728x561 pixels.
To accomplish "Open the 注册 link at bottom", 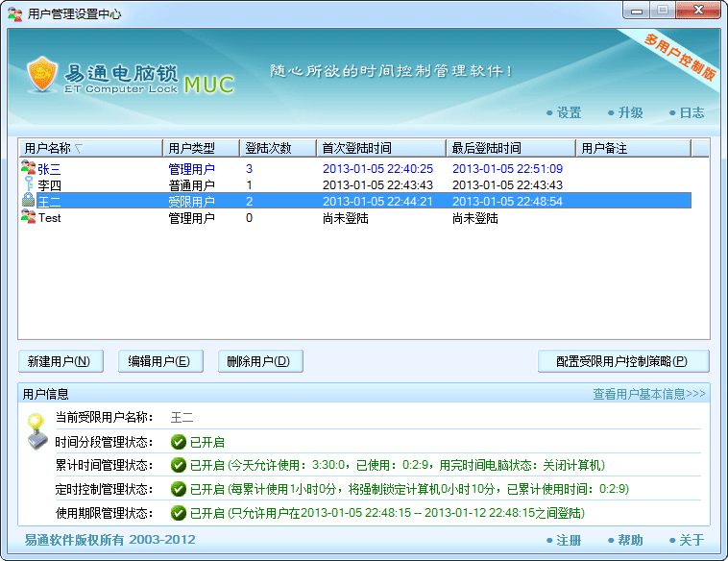I will point(569,540).
